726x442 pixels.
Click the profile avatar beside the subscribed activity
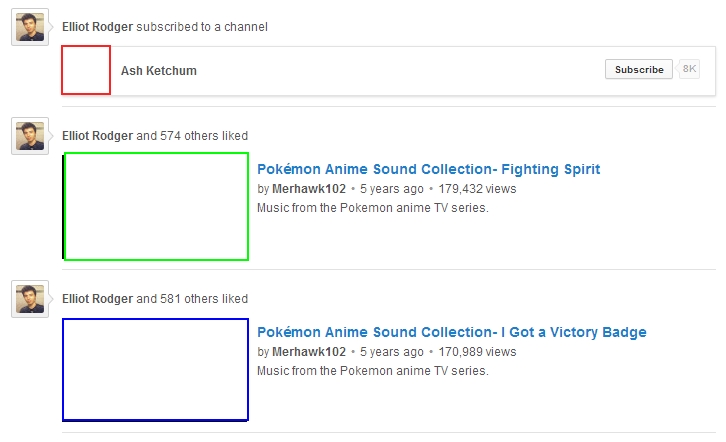[x=30, y=27]
